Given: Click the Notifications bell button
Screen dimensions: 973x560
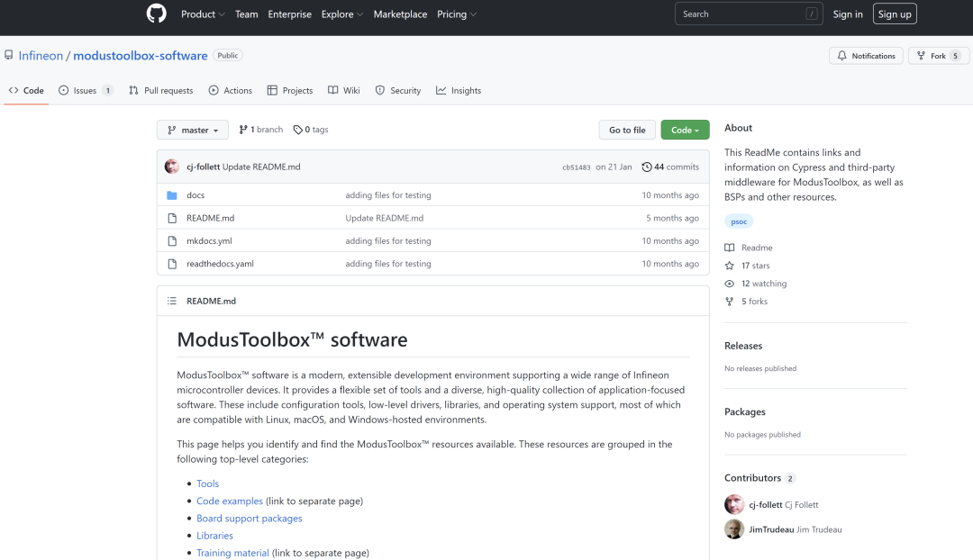Looking at the screenshot, I should point(866,56).
